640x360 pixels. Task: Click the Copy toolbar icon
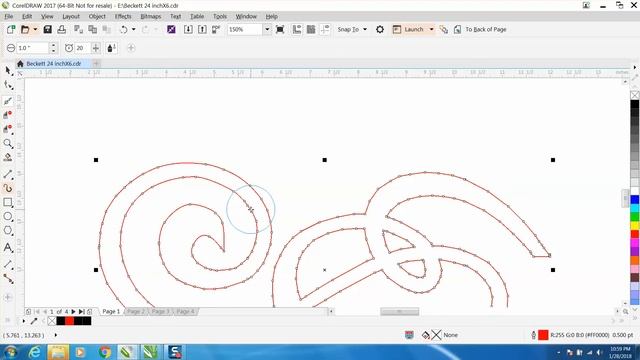[93, 29]
